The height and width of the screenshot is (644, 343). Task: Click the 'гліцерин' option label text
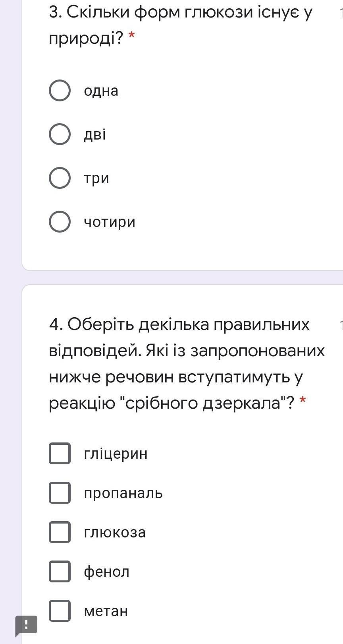(x=116, y=454)
